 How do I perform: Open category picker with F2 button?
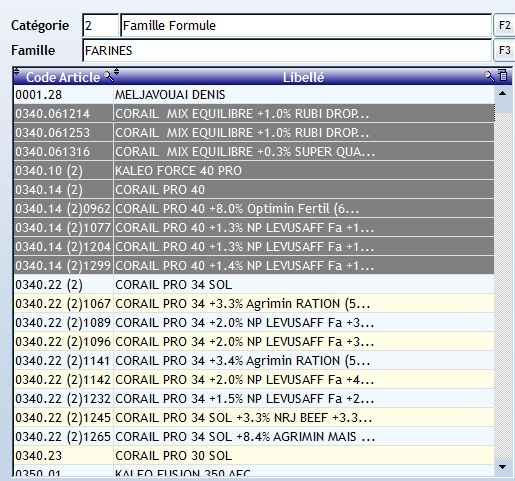504,25
